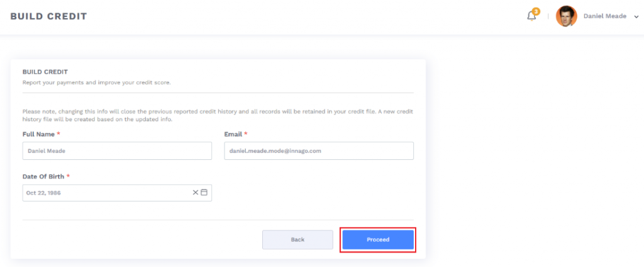The image size is (644, 267).
Task: Focus the Email input field
Action: [319, 151]
